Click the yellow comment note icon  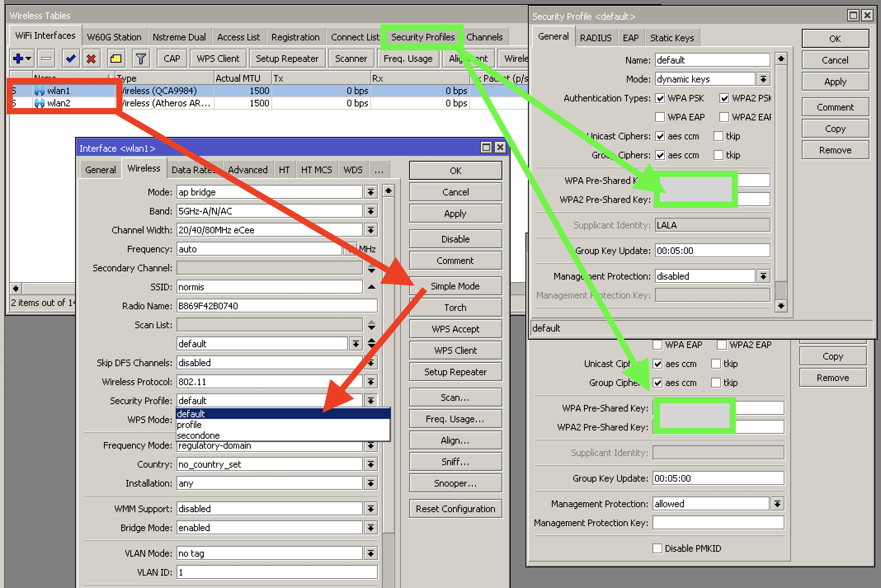[x=116, y=59]
